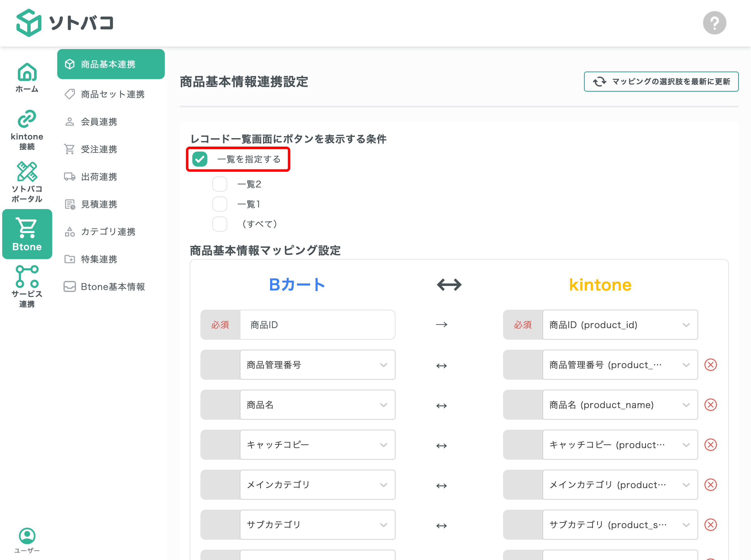Uncheck the 一覧を指定する checkbox
751x560 pixels.
pos(200,159)
